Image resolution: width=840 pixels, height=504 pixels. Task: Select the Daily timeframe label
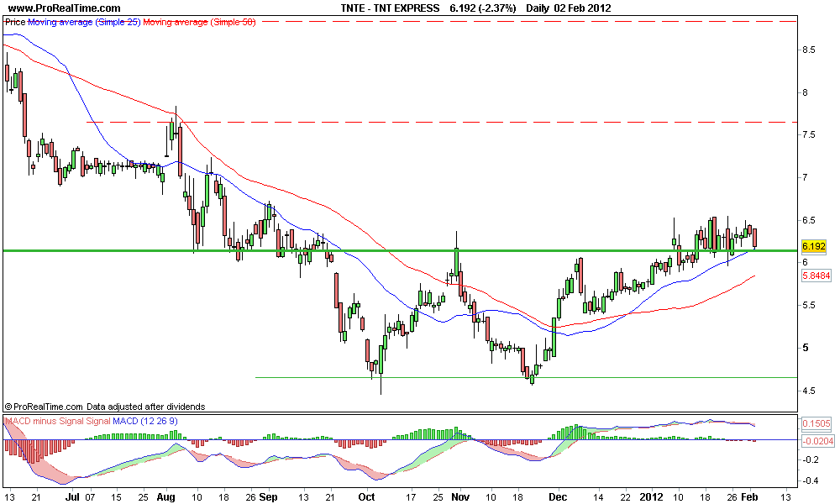tap(538, 8)
